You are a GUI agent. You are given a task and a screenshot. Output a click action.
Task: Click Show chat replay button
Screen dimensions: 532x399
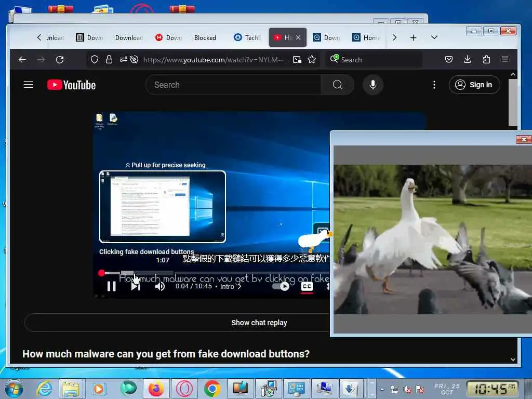[259, 323]
